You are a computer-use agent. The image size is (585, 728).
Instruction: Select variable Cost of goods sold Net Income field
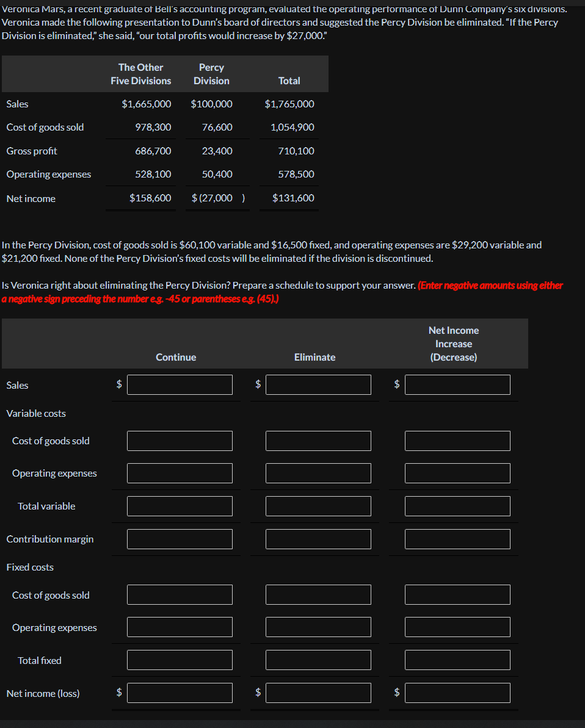tap(457, 441)
